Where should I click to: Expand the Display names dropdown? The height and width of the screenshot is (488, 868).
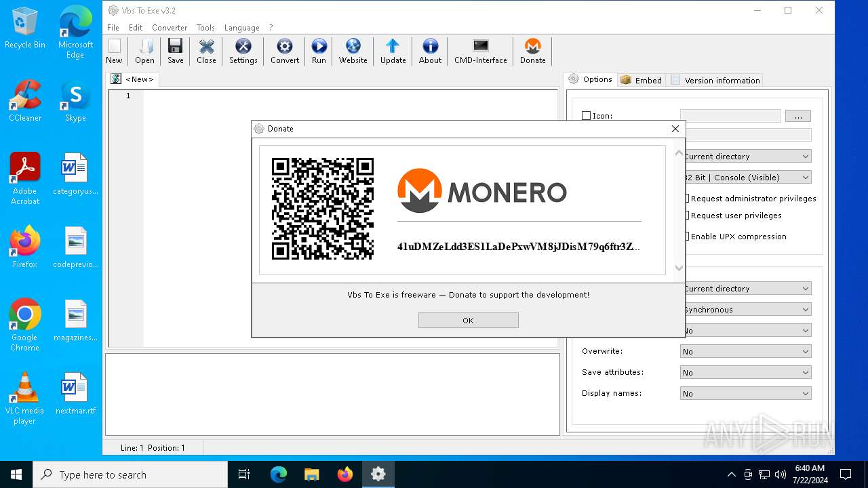745,393
